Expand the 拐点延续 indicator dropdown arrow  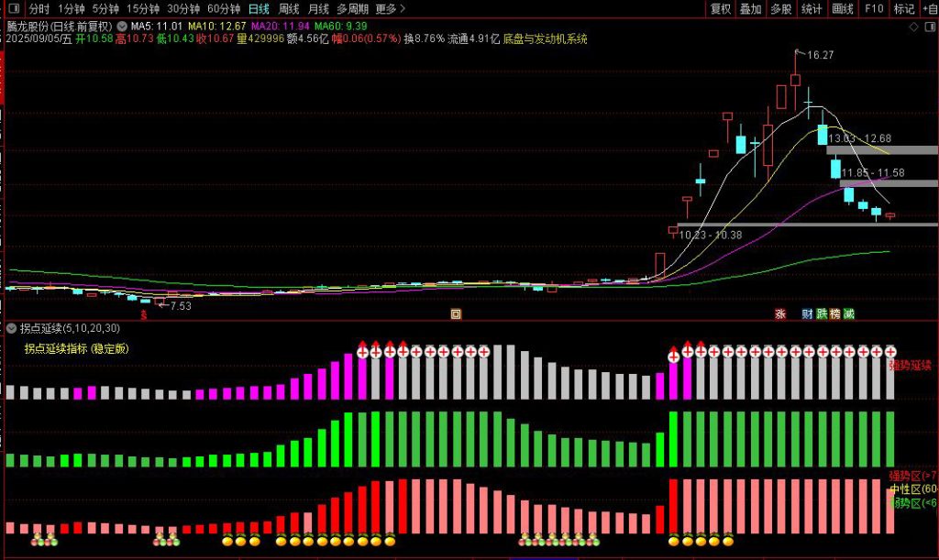point(11,328)
